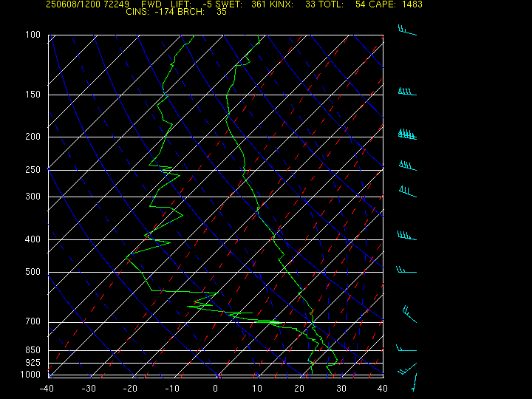Click the TOTL value 54
This screenshot has width=532, height=399.
[361, 4]
